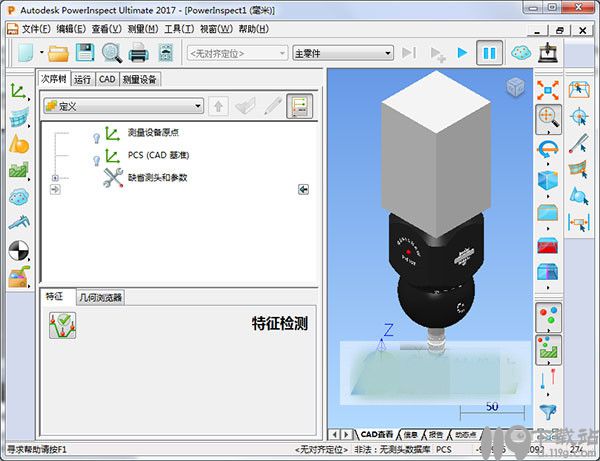Open the New document dropdown arrow

click(41, 53)
